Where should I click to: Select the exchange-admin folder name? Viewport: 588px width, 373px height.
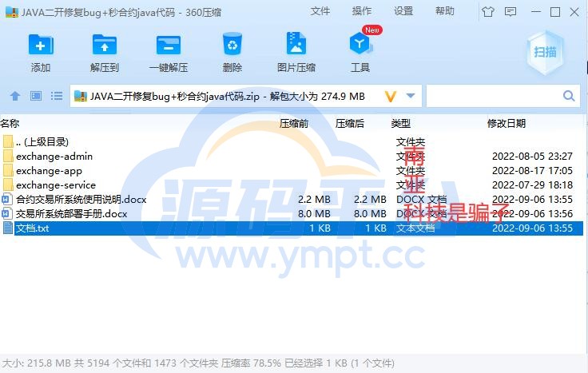[54, 157]
